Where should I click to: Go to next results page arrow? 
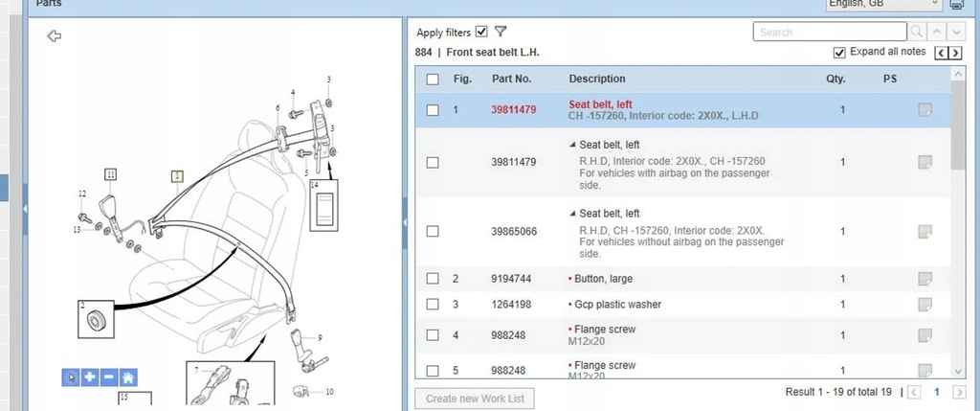(x=959, y=392)
